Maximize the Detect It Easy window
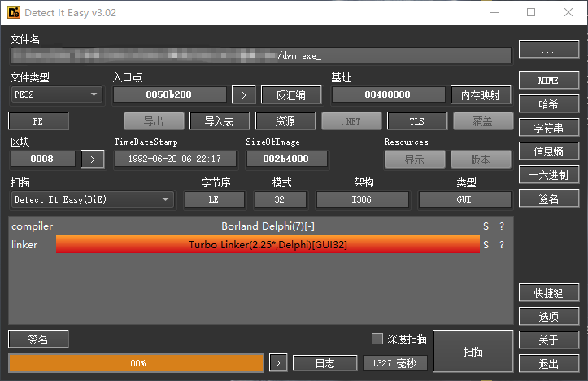The height and width of the screenshot is (381, 588). (x=531, y=12)
